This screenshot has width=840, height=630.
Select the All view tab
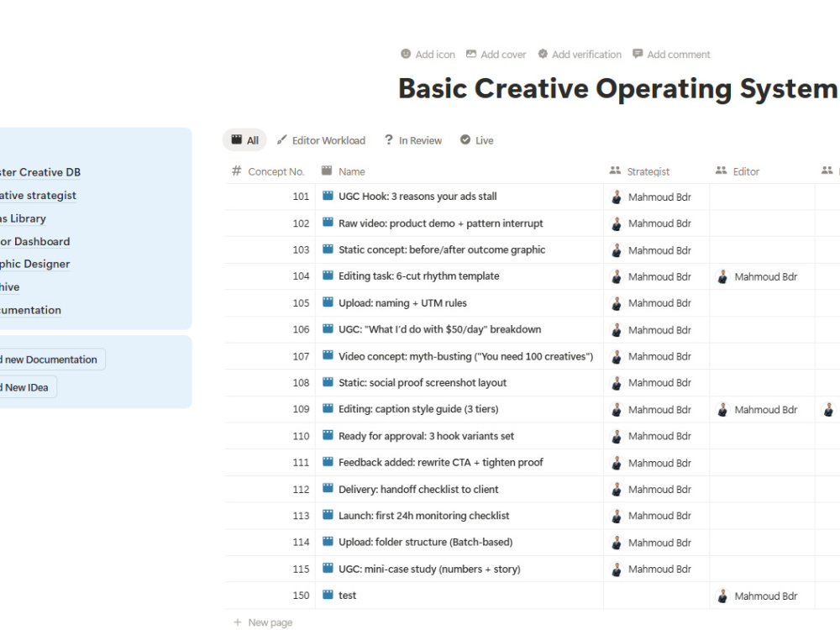click(244, 140)
